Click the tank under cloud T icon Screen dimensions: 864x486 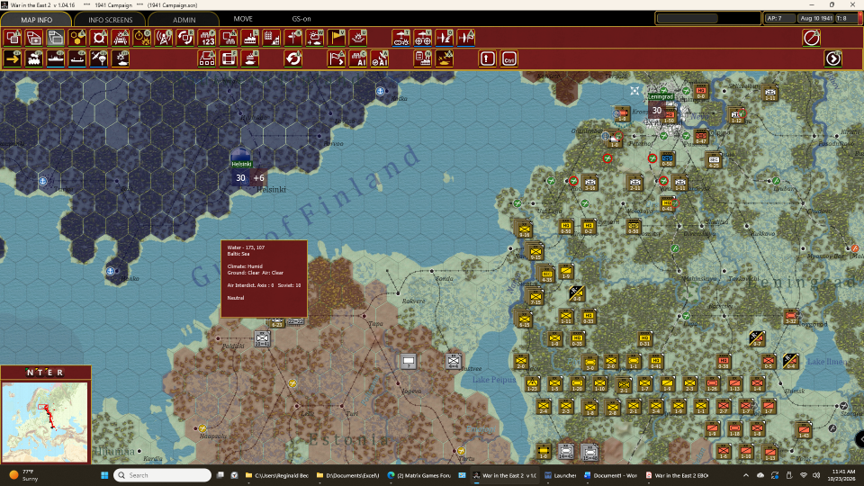[401, 37]
